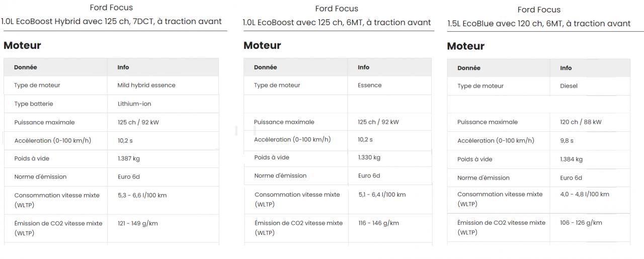This screenshot has width=644, height=259.
Task: Click the '116 - 146 g/km' CO2 emission value
Action: pyautogui.click(x=378, y=223)
